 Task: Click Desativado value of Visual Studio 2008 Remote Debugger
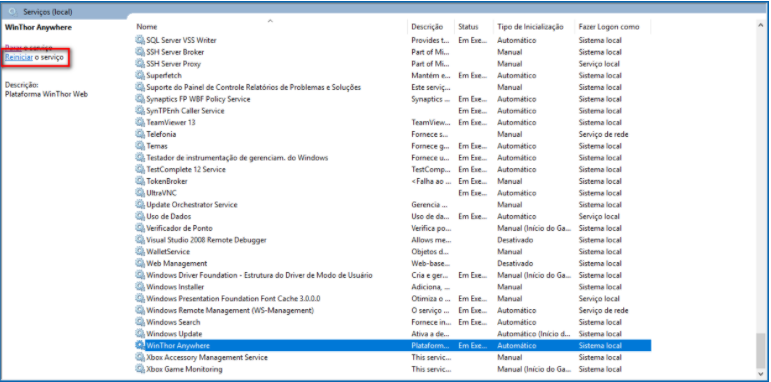pos(515,240)
